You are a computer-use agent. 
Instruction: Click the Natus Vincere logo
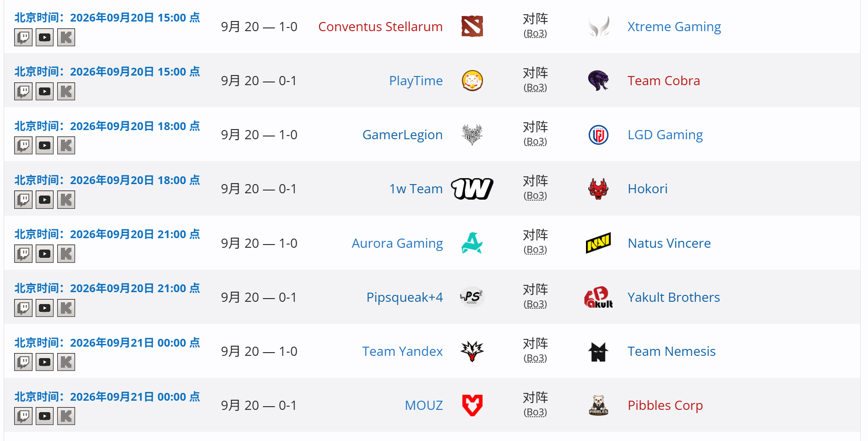(598, 243)
